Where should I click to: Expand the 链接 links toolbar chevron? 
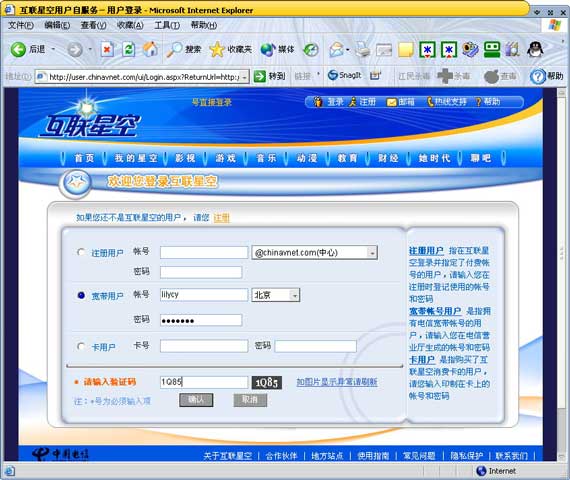click(318, 75)
